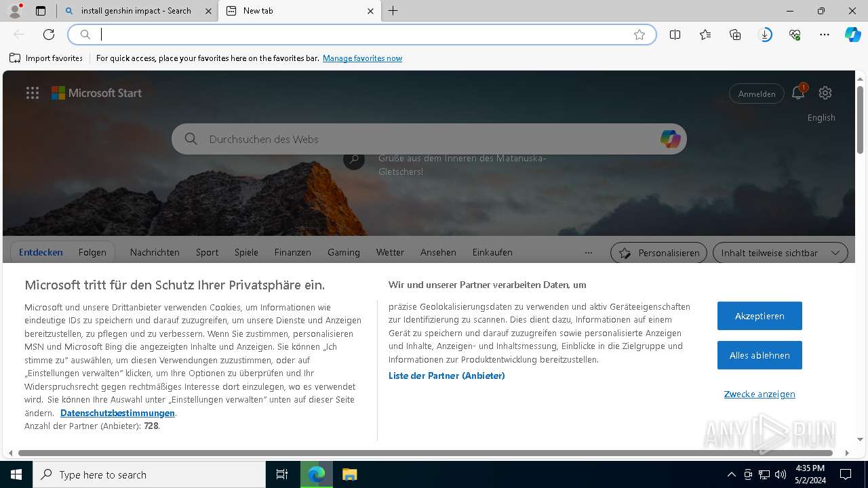Viewport: 868px width, 488px height.
Task: Open File Explorer from taskbar
Action: [349, 474]
